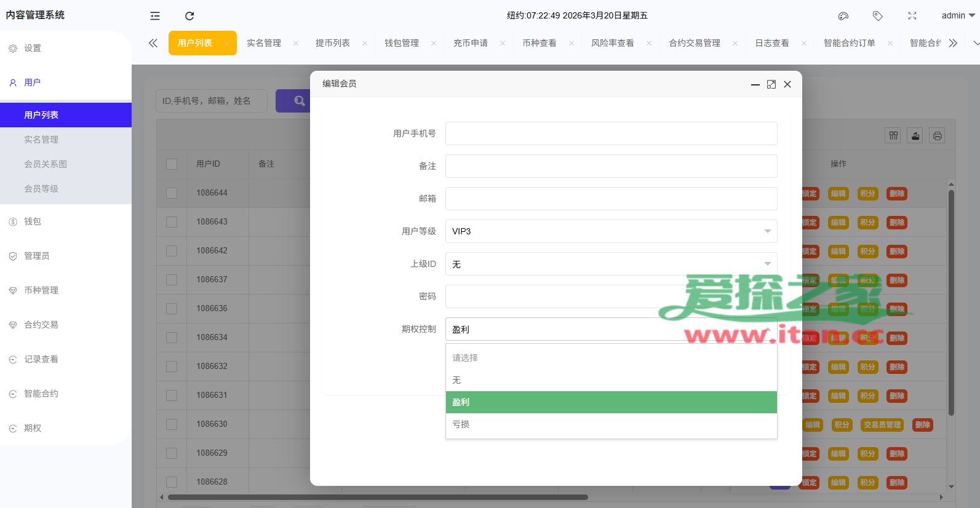Image resolution: width=980 pixels, height=508 pixels.
Task: Open the theme palette icon in header
Action: click(843, 16)
